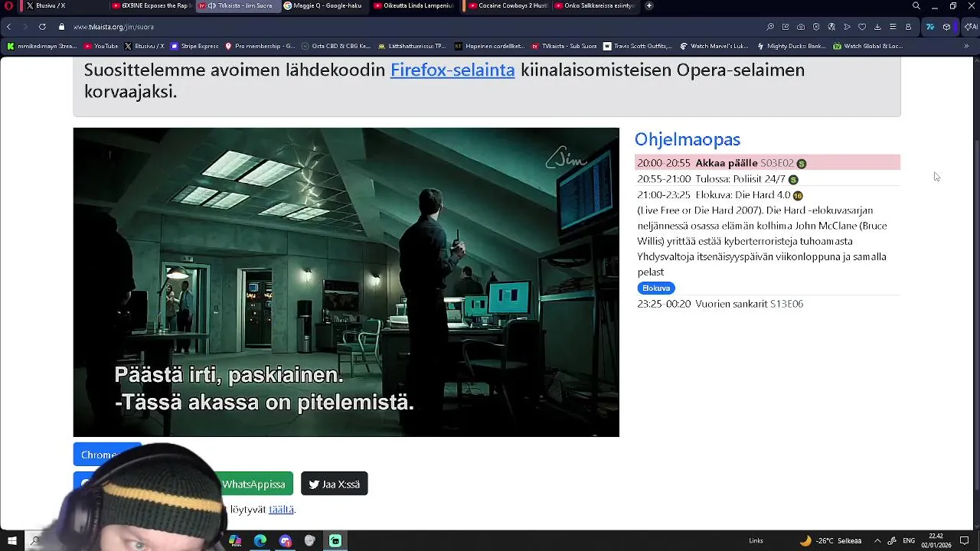This screenshot has width=980, height=551.
Task: Switch to the Oikeutta Linda Lampenius tab
Action: [413, 5]
